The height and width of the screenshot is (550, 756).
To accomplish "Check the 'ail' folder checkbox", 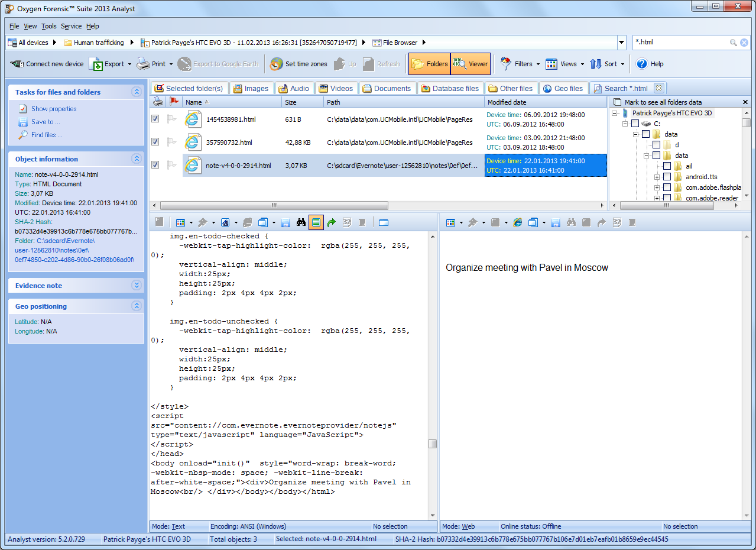I will [x=667, y=166].
